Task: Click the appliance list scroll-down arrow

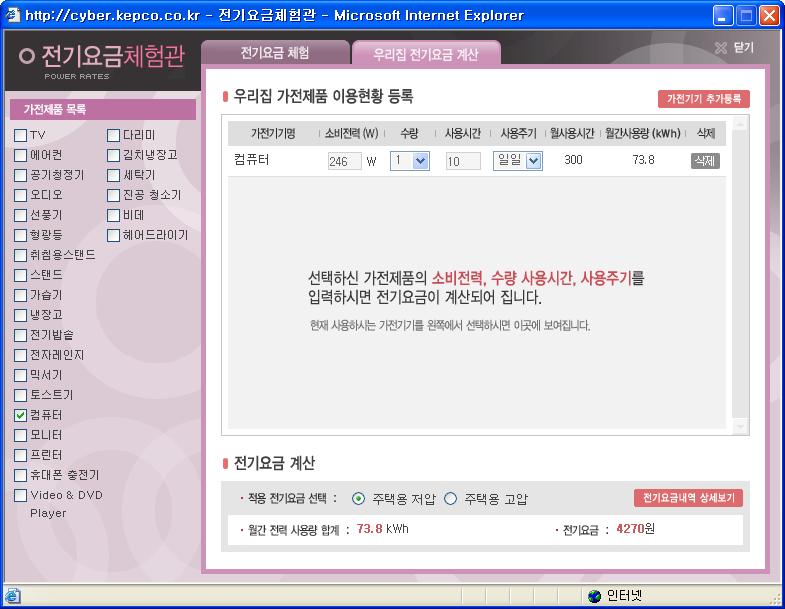Action: click(x=740, y=426)
